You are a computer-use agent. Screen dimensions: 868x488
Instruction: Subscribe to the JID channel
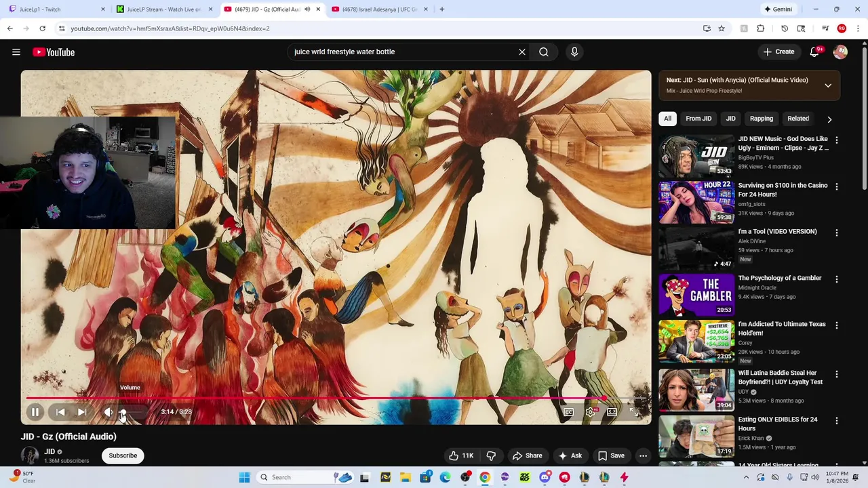[123, 455]
